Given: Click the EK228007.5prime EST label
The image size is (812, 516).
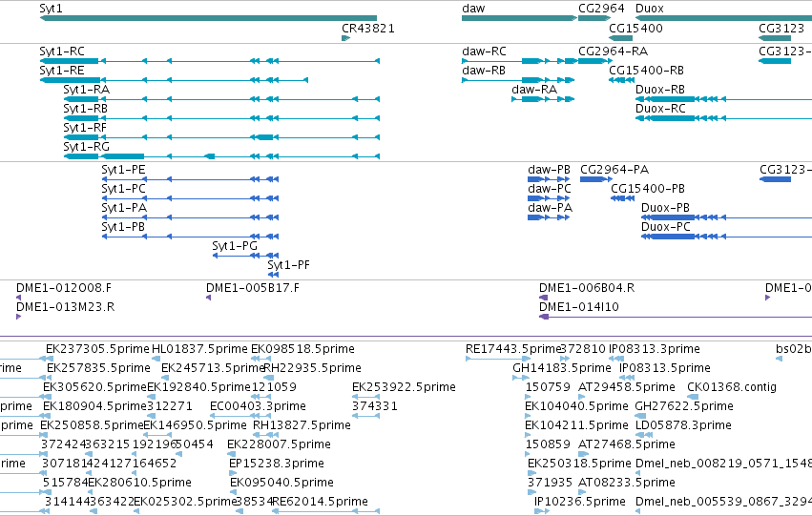Looking at the screenshot, I should (279, 445).
